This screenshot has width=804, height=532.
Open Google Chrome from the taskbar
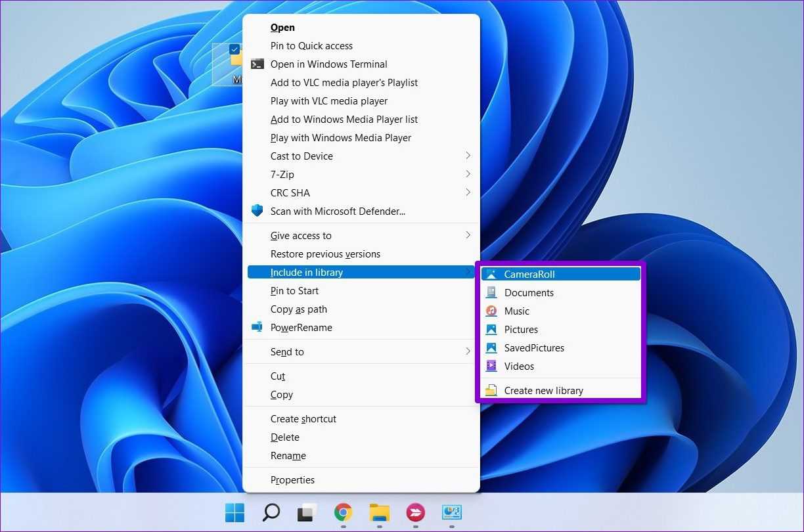(343, 512)
